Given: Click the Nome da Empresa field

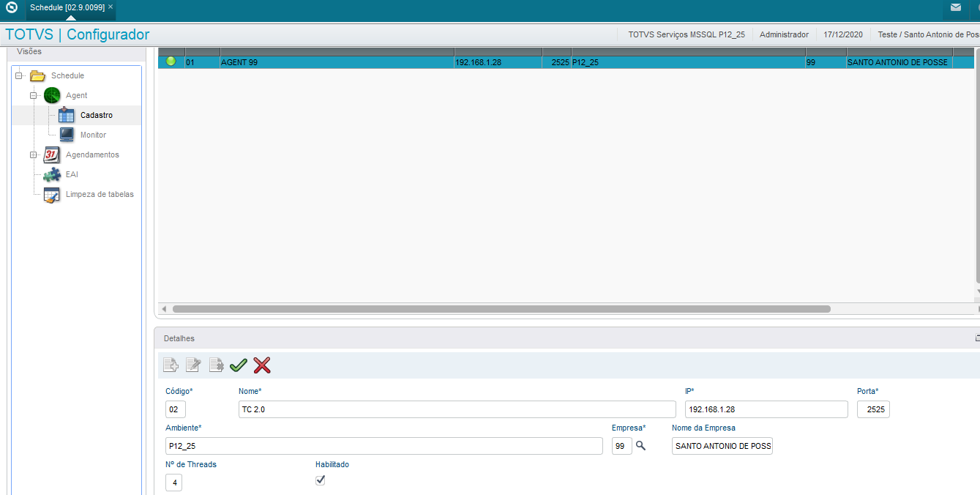Looking at the screenshot, I should click(x=722, y=446).
